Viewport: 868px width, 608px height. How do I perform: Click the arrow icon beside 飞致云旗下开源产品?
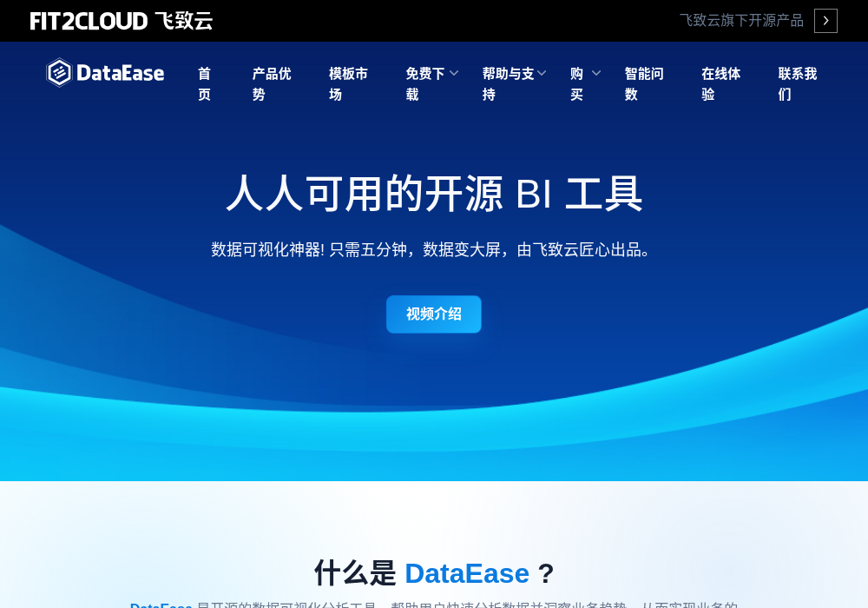coord(825,21)
